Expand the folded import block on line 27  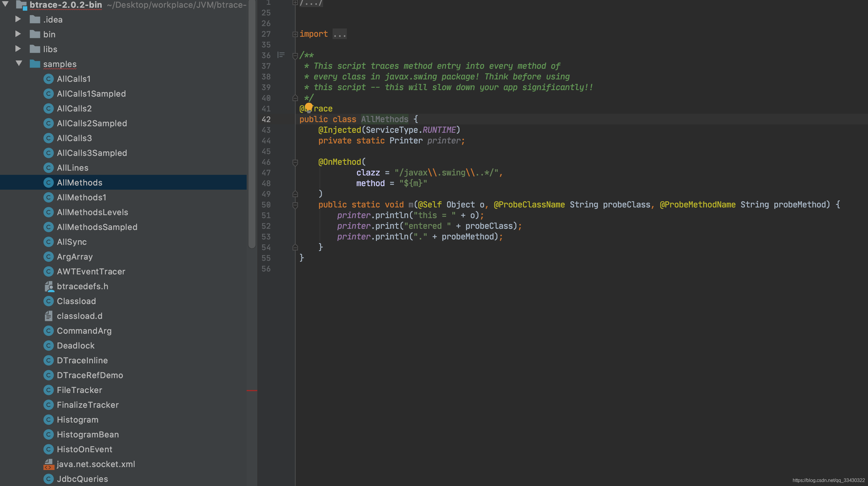point(295,34)
